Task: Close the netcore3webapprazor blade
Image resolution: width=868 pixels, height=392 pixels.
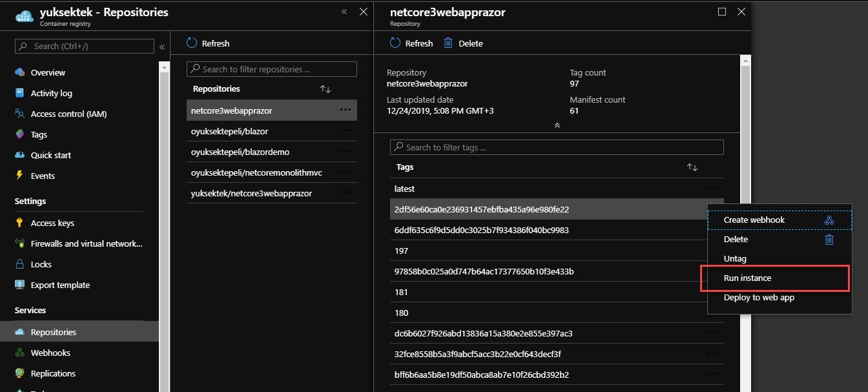Action: [741, 12]
